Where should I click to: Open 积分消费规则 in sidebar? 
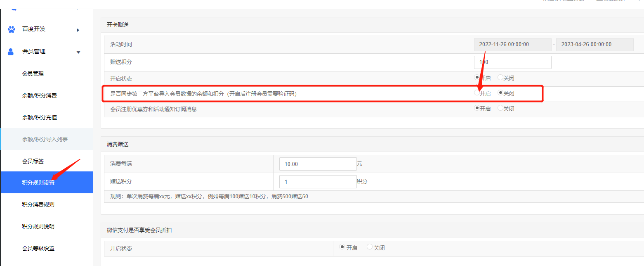[x=38, y=204]
